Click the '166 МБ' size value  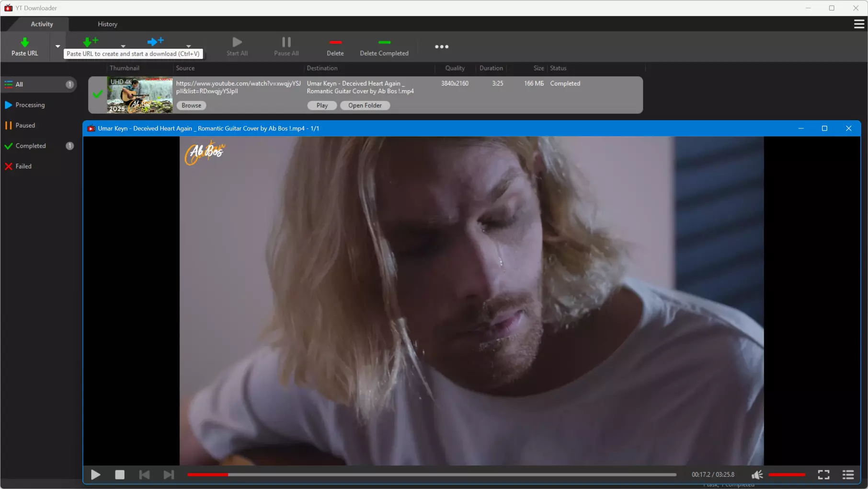(x=534, y=83)
